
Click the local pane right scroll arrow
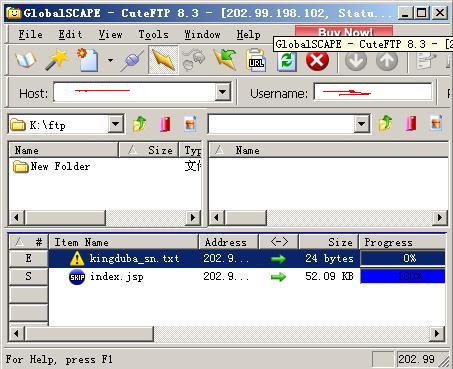pyautogui.click(x=193, y=218)
